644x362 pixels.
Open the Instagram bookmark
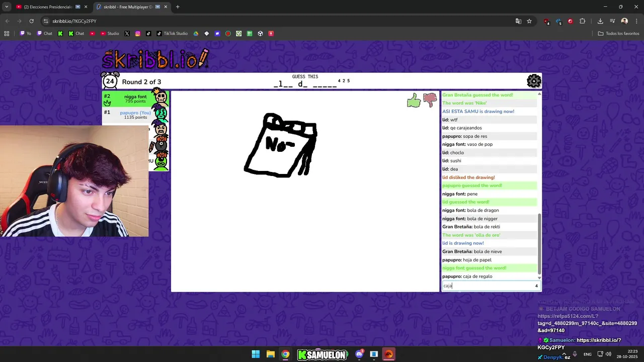coord(137,34)
